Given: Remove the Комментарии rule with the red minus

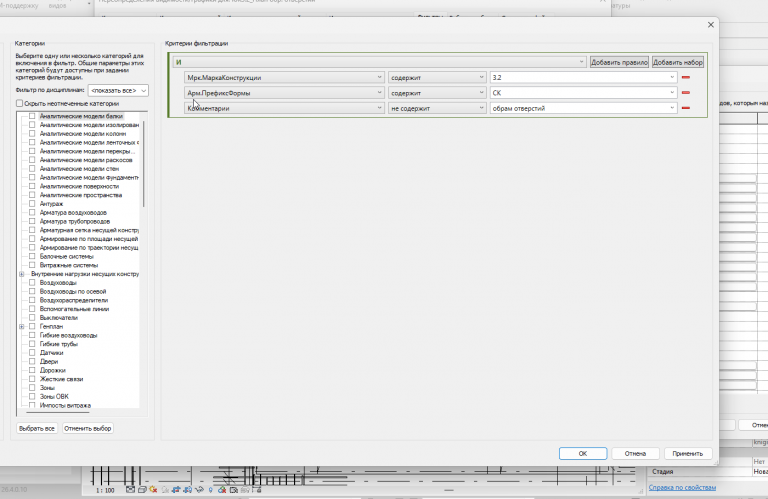Looking at the screenshot, I should click(x=686, y=108).
